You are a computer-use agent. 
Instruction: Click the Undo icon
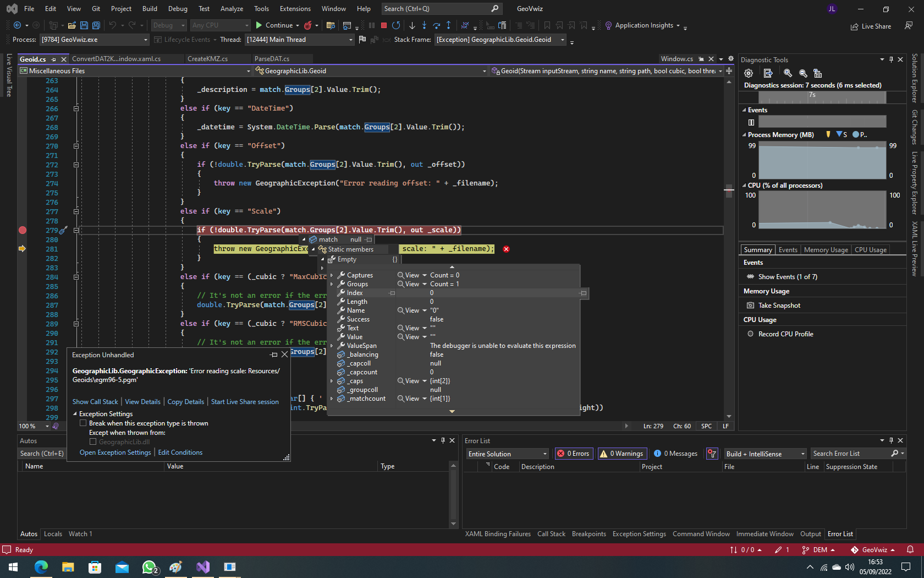(112, 25)
